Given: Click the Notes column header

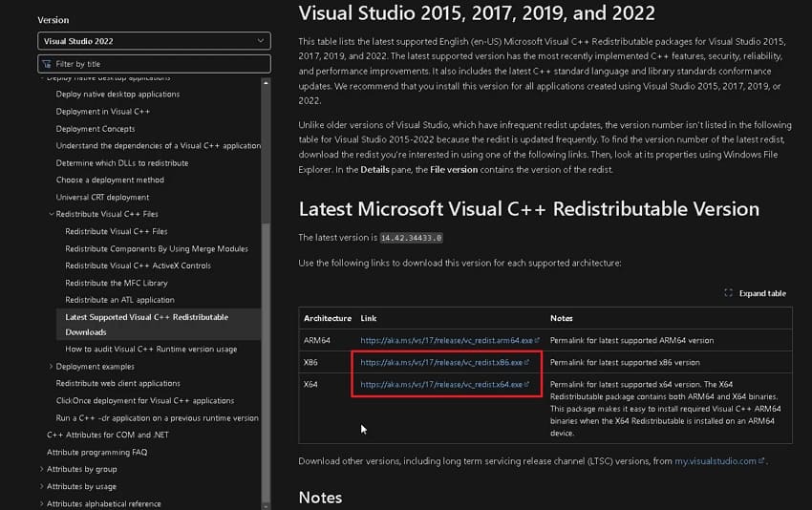Looking at the screenshot, I should pos(562,318).
